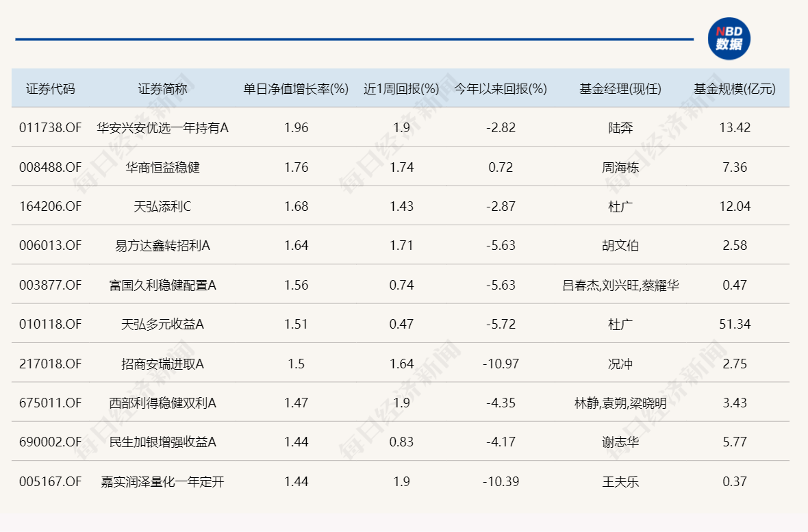Click manager name 况冲

click(x=620, y=364)
